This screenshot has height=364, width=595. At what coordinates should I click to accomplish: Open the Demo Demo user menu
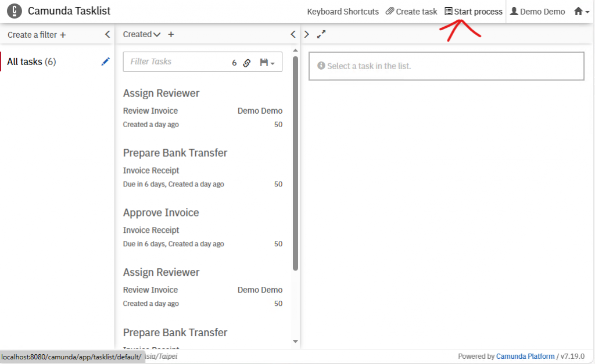(537, 12)
